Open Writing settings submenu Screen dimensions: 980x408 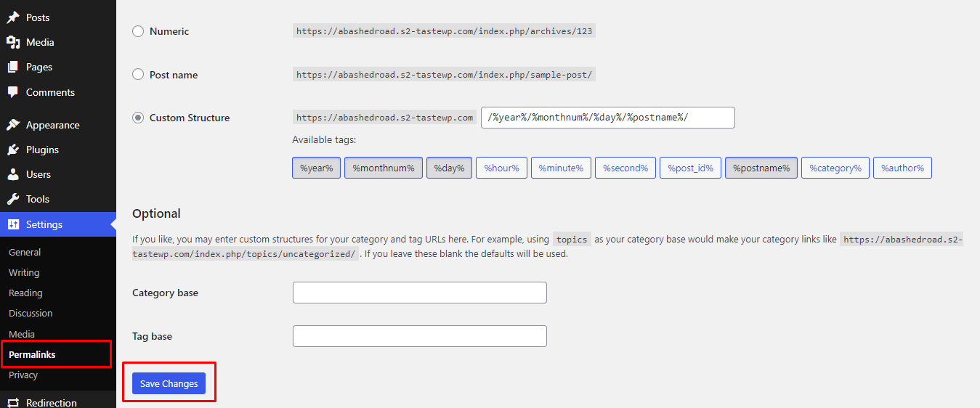tap(24, 272)
